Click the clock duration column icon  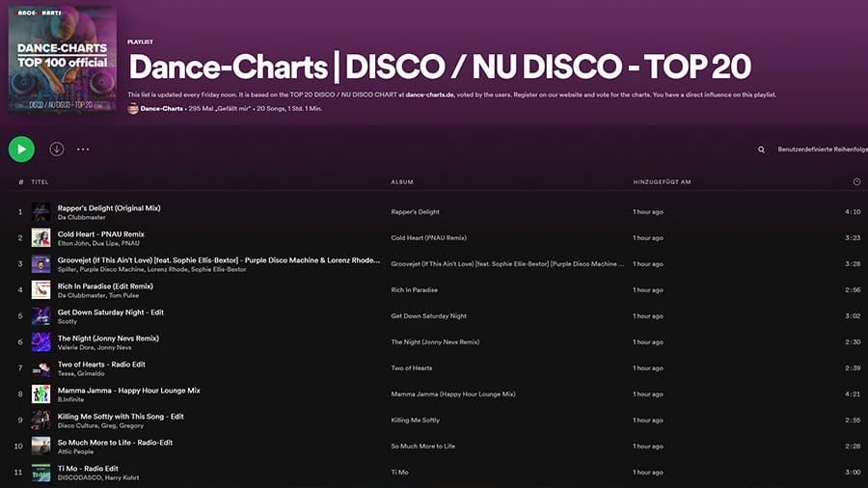(x=856, y=181)
